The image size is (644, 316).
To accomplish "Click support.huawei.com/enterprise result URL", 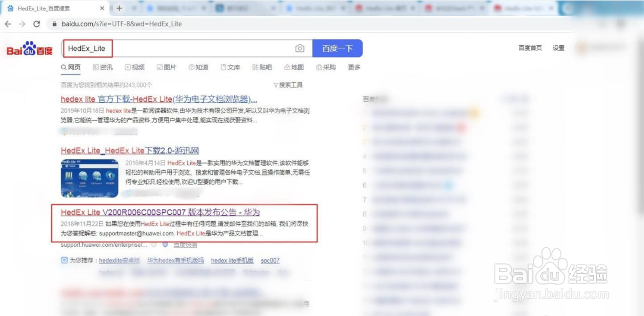I will tap(105, 245).
